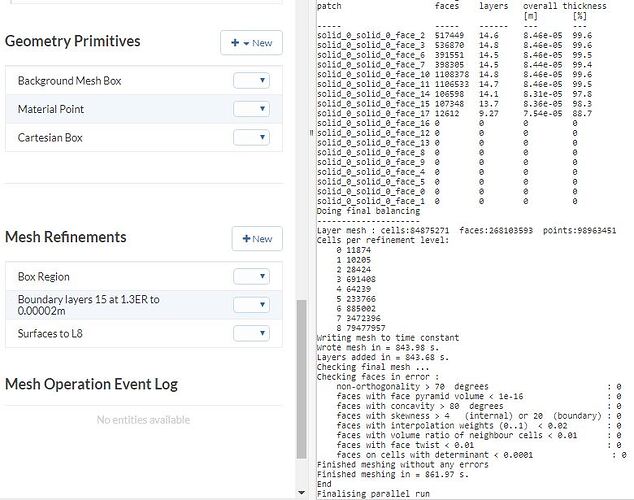This screenshot has height=500, width=634.
Task: Open Boundary layers refinement dropdown
Action: point(252,306)
